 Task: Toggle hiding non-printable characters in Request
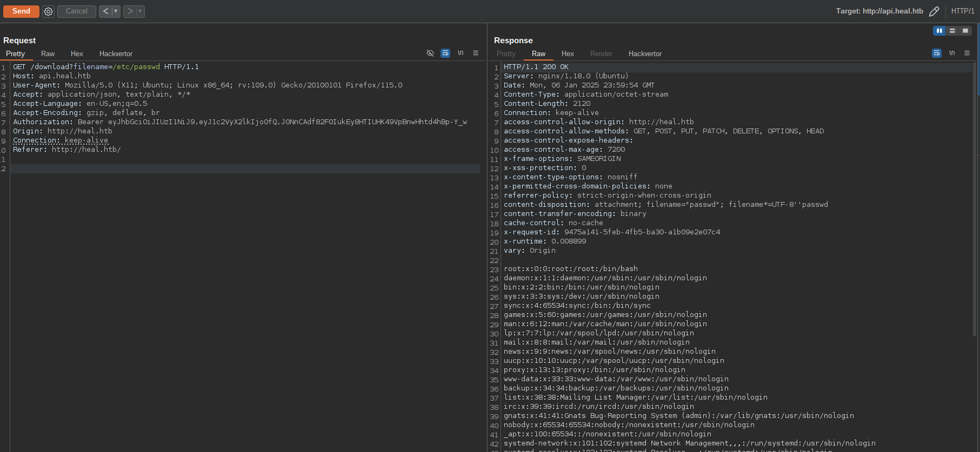430,53
